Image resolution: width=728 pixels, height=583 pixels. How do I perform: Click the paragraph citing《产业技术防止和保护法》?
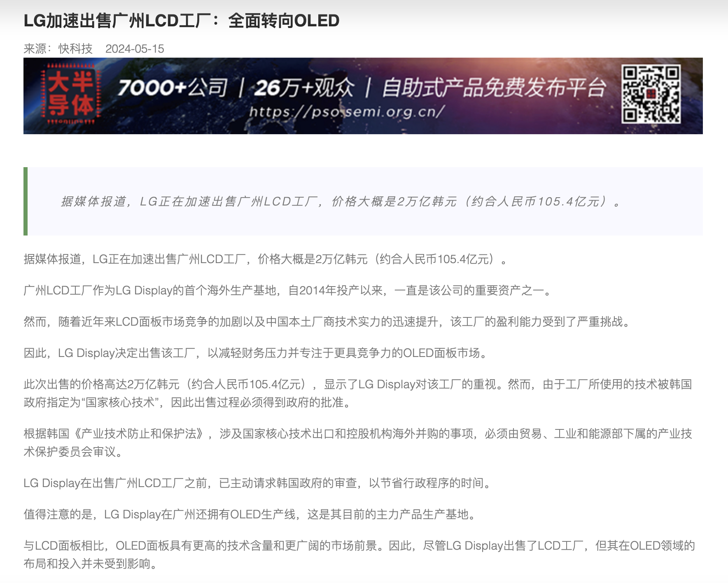click(358, 443)
